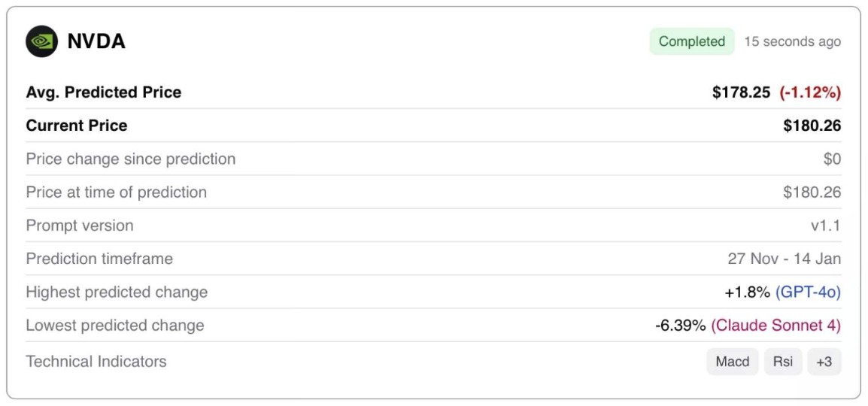Open the GPT-4o model link
This screenshot has height=406, width=868.
pyautogui.click(x=808, y=292)
